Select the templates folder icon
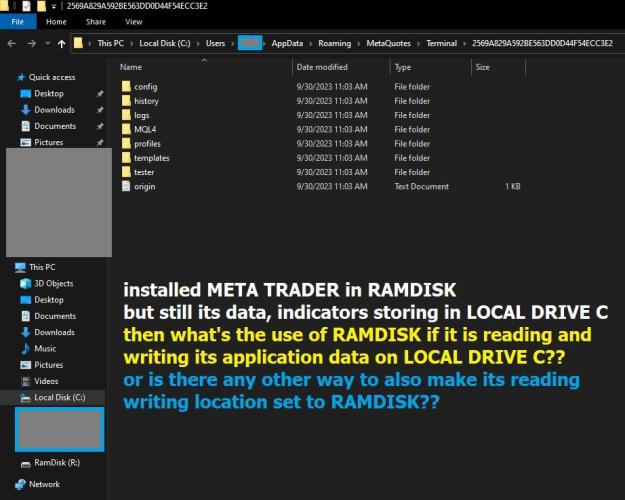 tap(126, 157)
